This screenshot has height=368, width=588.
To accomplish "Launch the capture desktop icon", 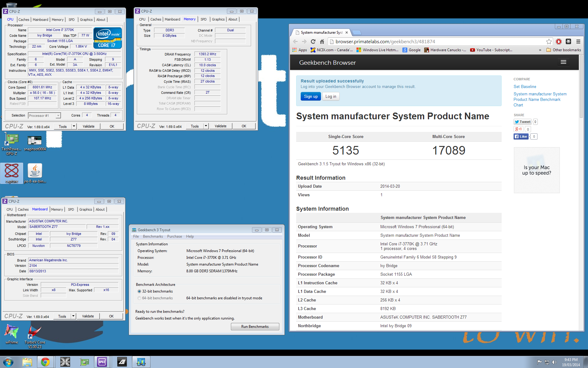I will click(12, 173).
